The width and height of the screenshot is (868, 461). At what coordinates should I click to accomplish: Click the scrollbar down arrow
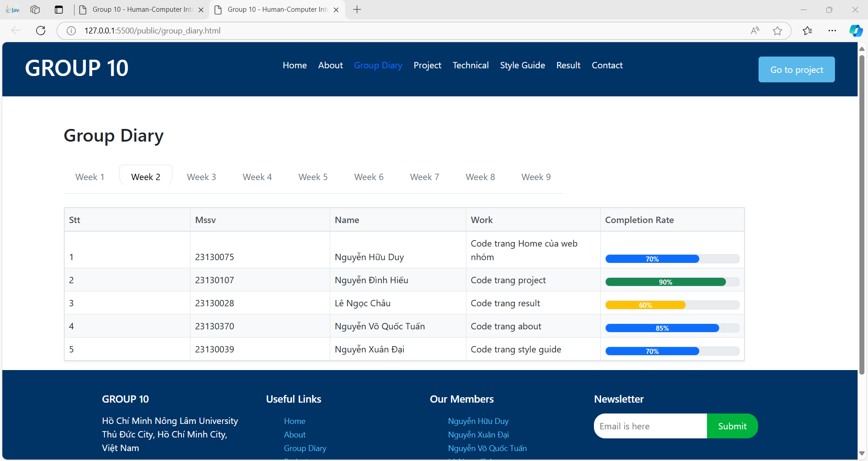[x=862, y=453]
